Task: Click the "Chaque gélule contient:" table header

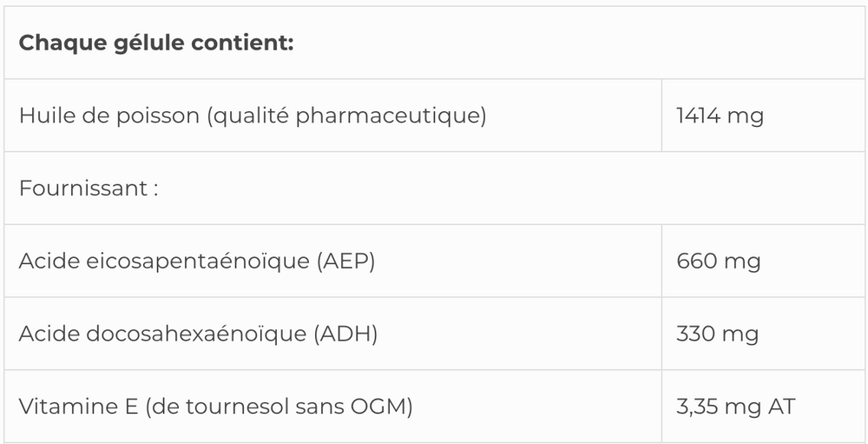Action: tap(156, 43)
